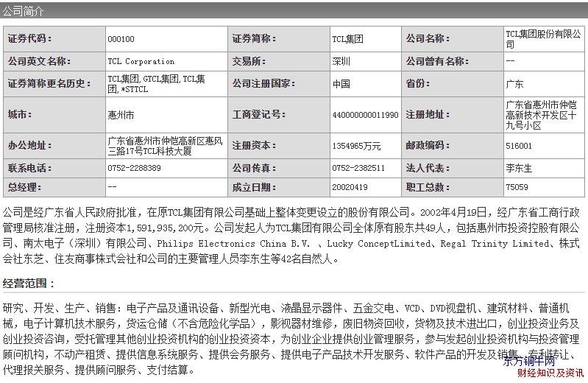Click the 法人代表 label
Screen dimensions: 588x383
pos(428,168)
